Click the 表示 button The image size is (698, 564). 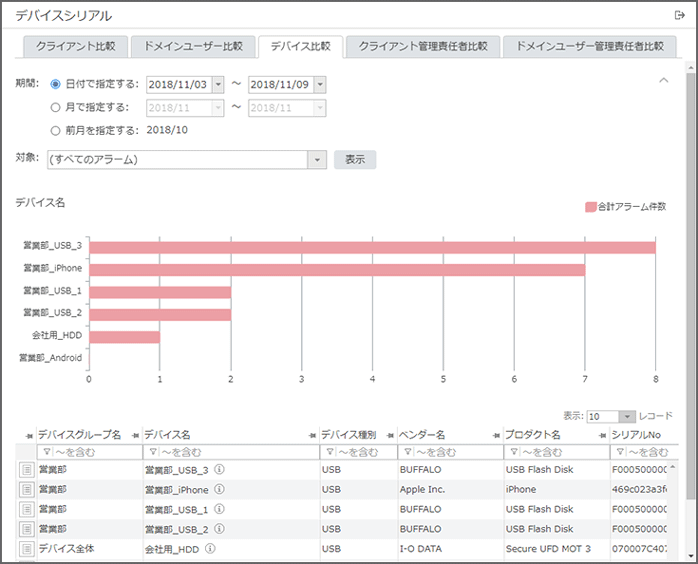pos(355,159)
